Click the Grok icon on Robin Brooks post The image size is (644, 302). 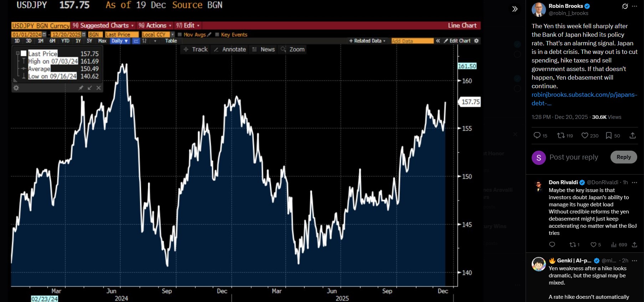click(x=625, y=6)
